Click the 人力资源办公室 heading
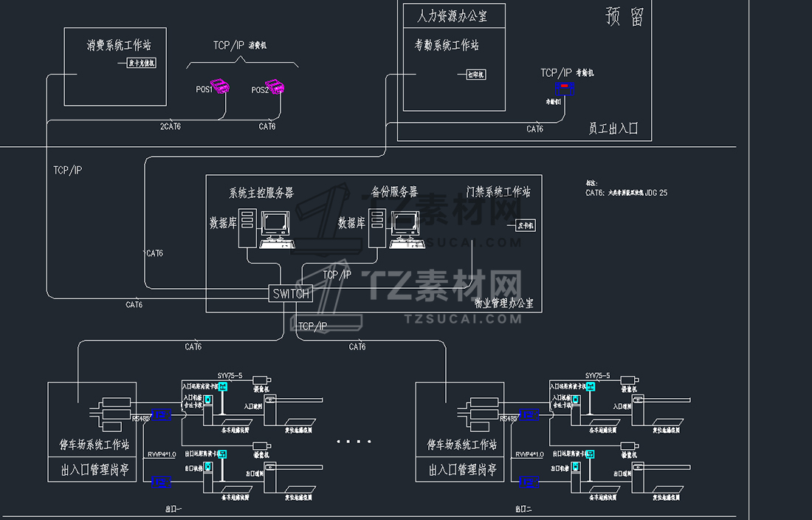 tap(452, 16)
